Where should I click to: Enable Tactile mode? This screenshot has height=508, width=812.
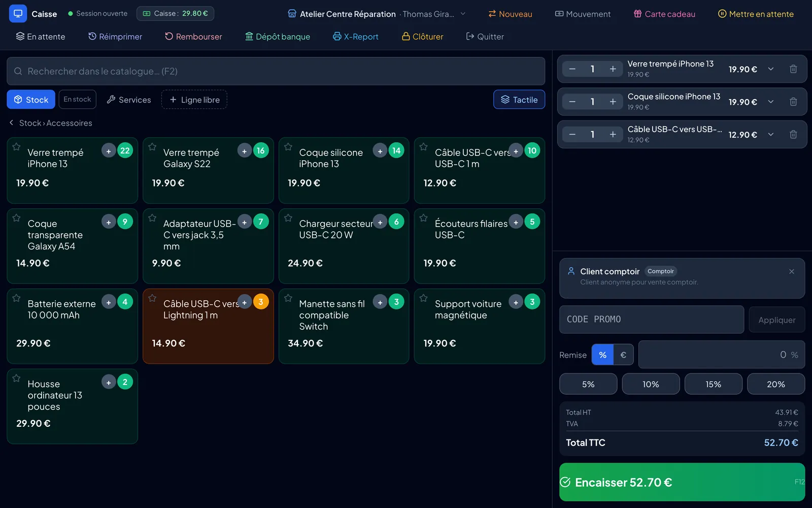(519, 100)
